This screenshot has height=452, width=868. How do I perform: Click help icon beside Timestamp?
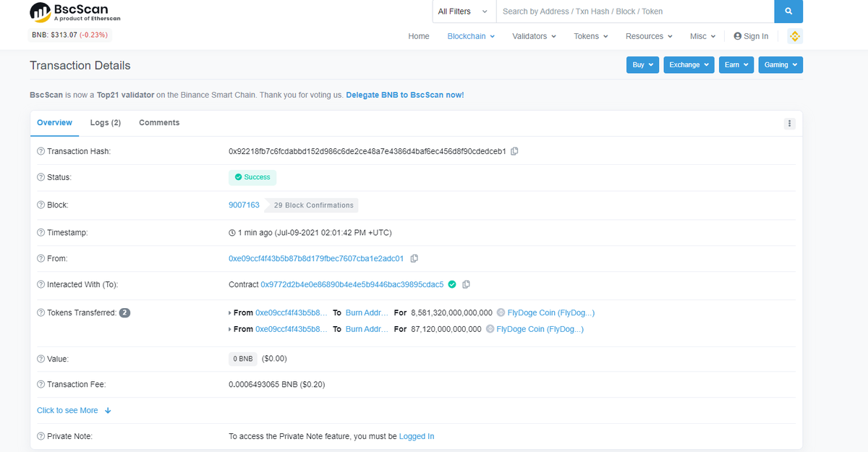coord(41,233)
